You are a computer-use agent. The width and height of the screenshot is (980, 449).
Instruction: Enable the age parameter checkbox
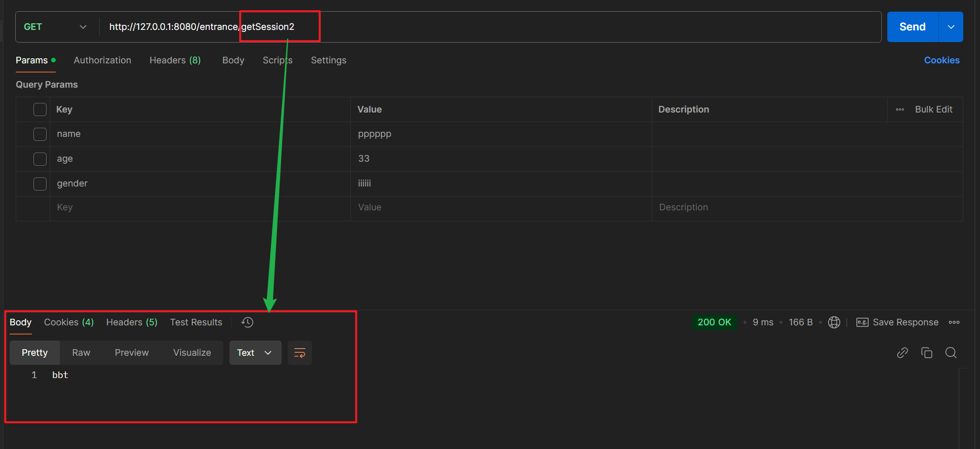point(40,159)
